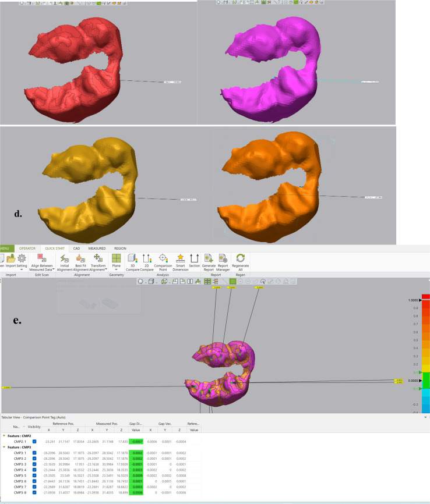Screen dimensions: 430x504
Task: Click the Measured Pos. column header
Action: pyautogui.click(x=107, y=424)
